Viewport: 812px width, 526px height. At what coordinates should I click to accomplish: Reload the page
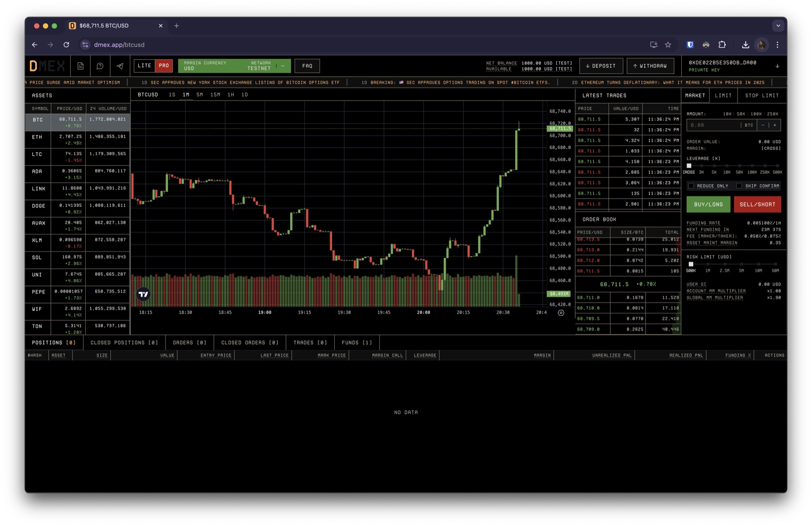pos(66,45)
